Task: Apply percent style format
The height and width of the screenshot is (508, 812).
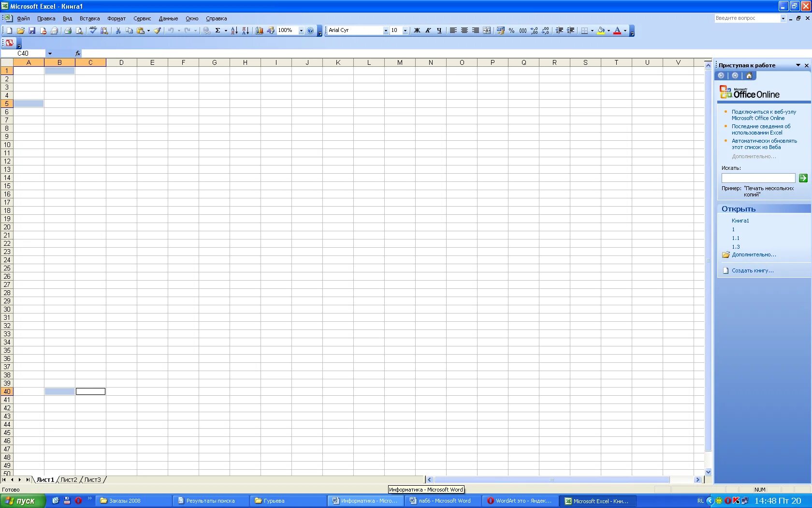Action: (x=511, y=30)
